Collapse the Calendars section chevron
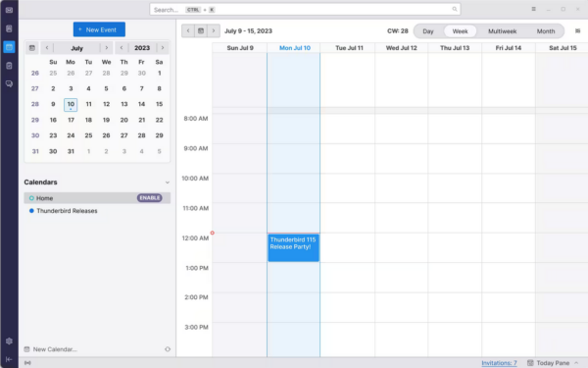Screen dimensions: 588x368 [168, 183]
